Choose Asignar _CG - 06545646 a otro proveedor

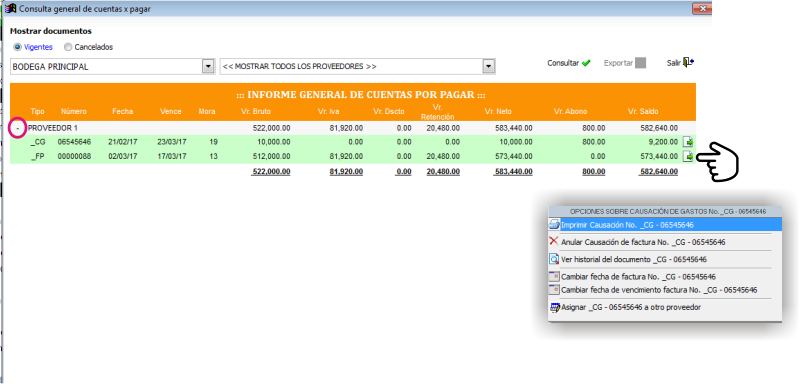[631, 308]
